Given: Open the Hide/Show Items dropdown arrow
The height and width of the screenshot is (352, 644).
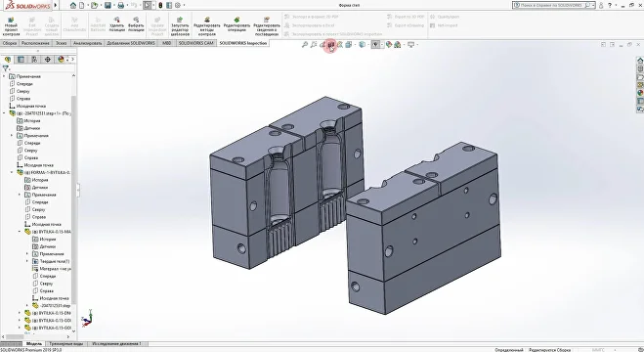Looking at the screenshot, I should [381, 44].
